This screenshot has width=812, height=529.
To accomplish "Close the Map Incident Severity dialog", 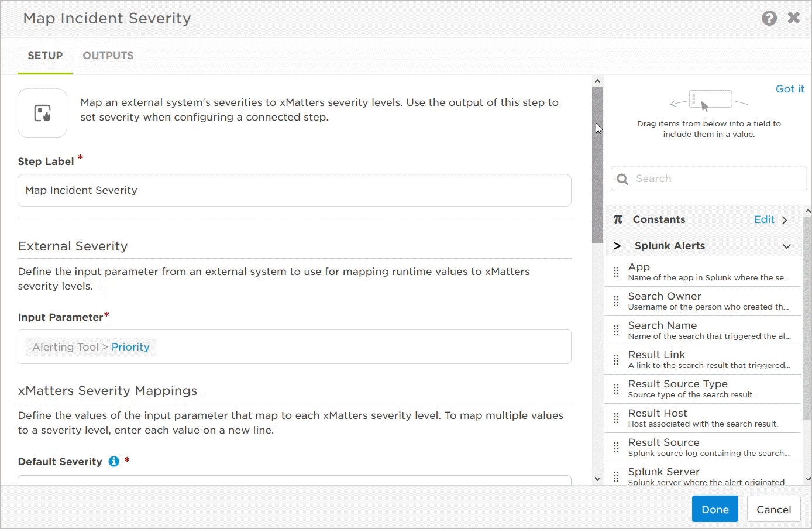I will pos(794,18).
